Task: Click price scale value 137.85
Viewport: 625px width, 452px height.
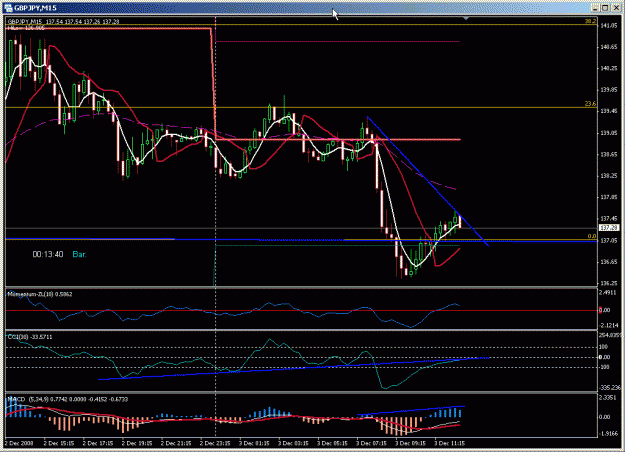Action: [609, 197]
